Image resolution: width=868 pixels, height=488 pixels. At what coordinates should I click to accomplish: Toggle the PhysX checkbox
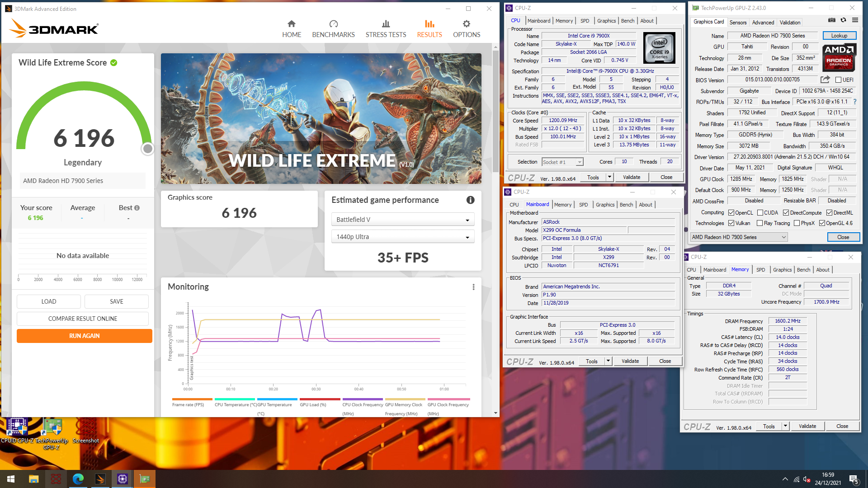click(796, 223)
